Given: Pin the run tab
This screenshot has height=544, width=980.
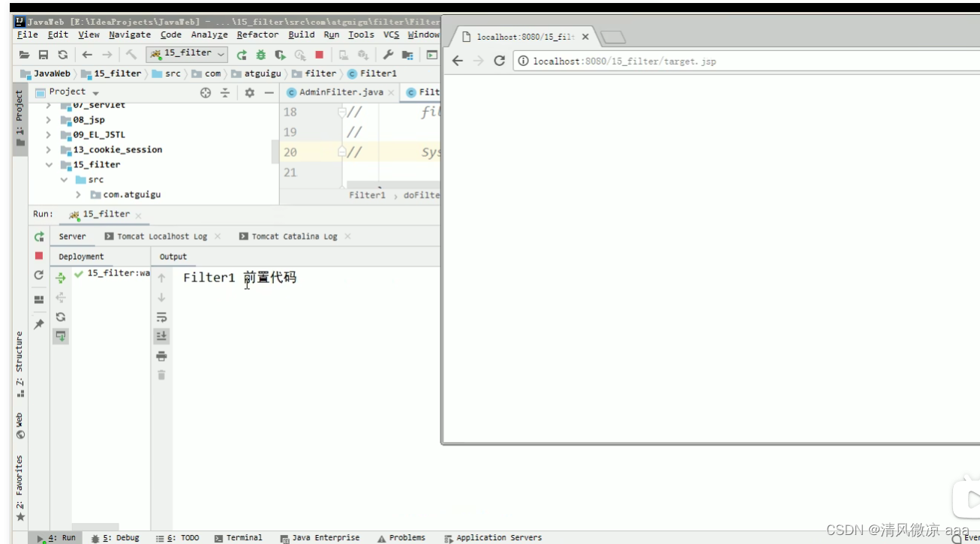Looking at the screenshot, I should [39, 324].
